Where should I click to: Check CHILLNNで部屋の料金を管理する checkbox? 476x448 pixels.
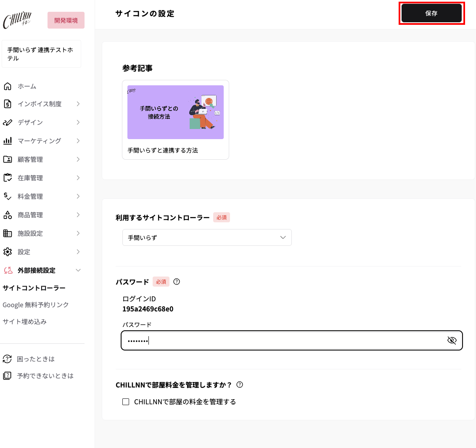(x=126, y=402)
